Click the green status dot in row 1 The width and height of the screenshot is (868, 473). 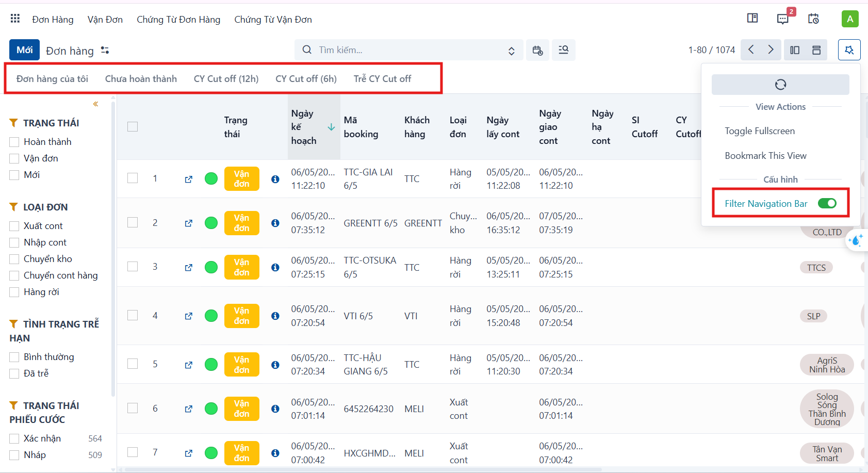(211, 178)
